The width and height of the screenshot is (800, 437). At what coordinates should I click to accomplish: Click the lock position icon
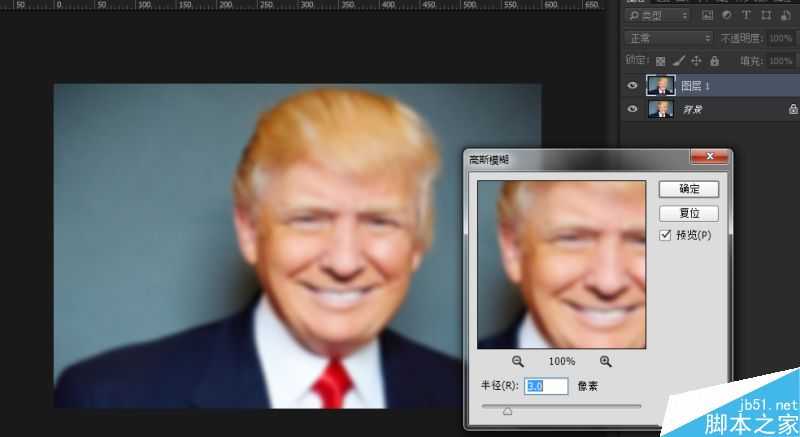tap(694, 61)
